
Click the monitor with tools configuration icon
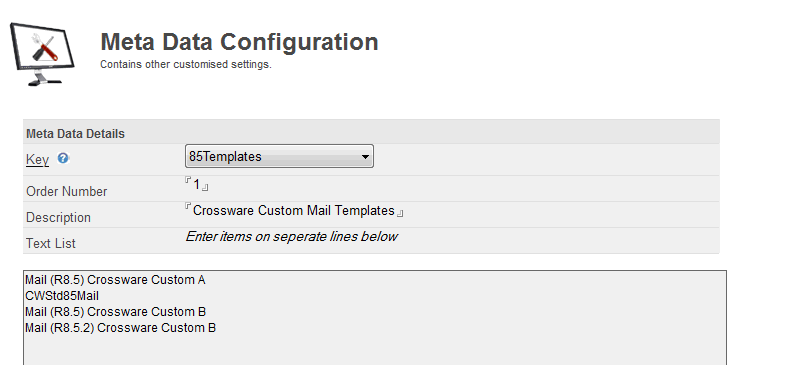(43, 54)
